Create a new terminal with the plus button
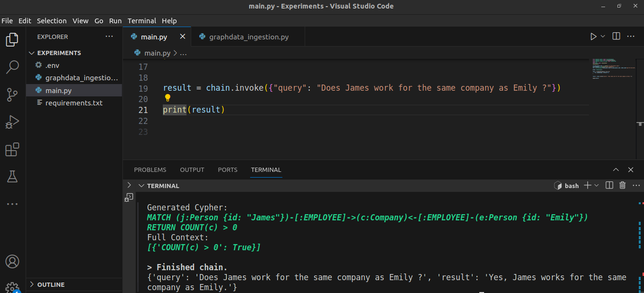Screen dimensions: 644x293 coord(588,185)
